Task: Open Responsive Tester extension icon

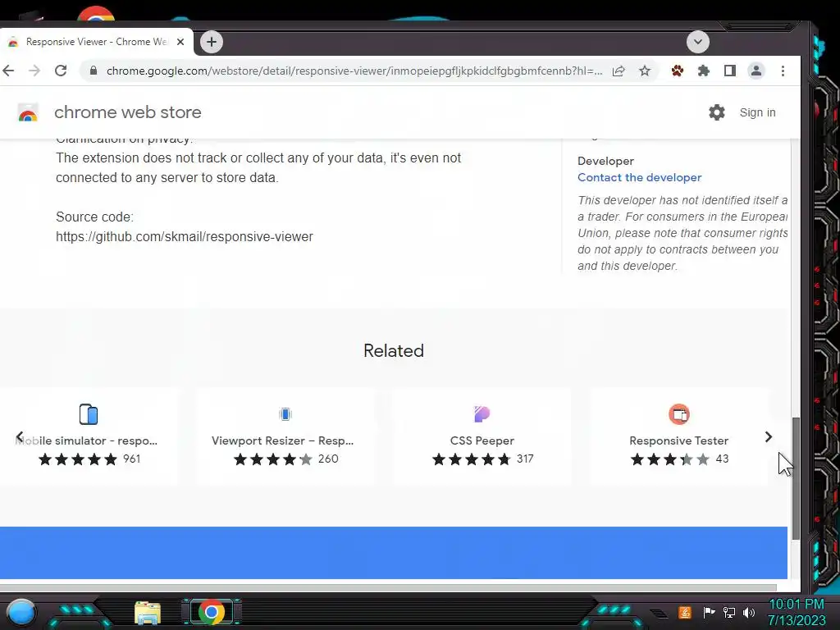Action: (x=678, y=414)
